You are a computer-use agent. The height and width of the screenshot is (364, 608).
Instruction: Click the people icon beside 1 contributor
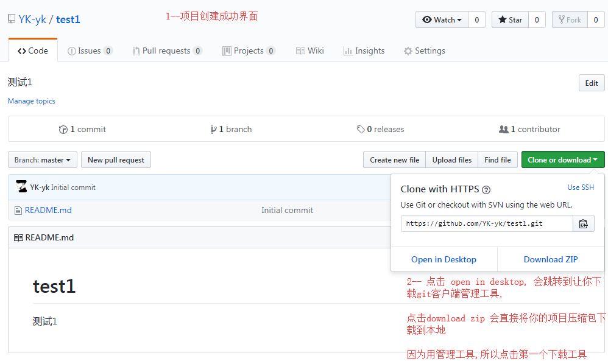click(x=503, y=129)
